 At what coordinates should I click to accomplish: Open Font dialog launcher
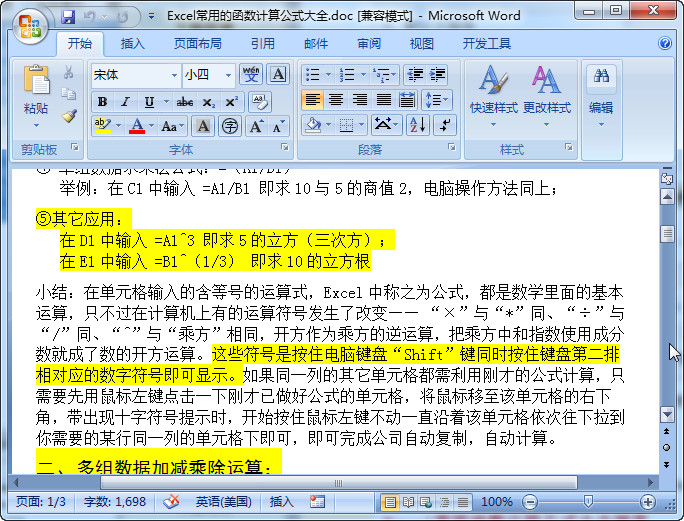[x=285, y=147]
